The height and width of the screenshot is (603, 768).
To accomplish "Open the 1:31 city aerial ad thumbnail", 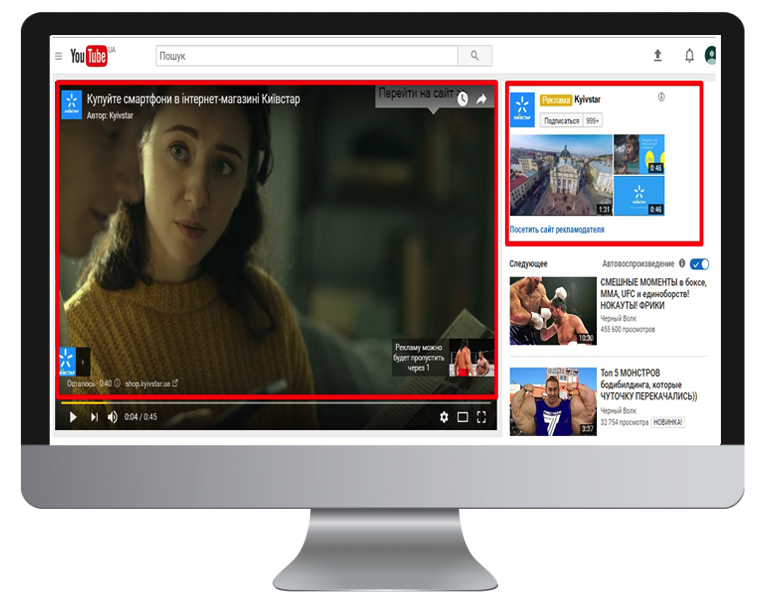I will click(561, 175).
